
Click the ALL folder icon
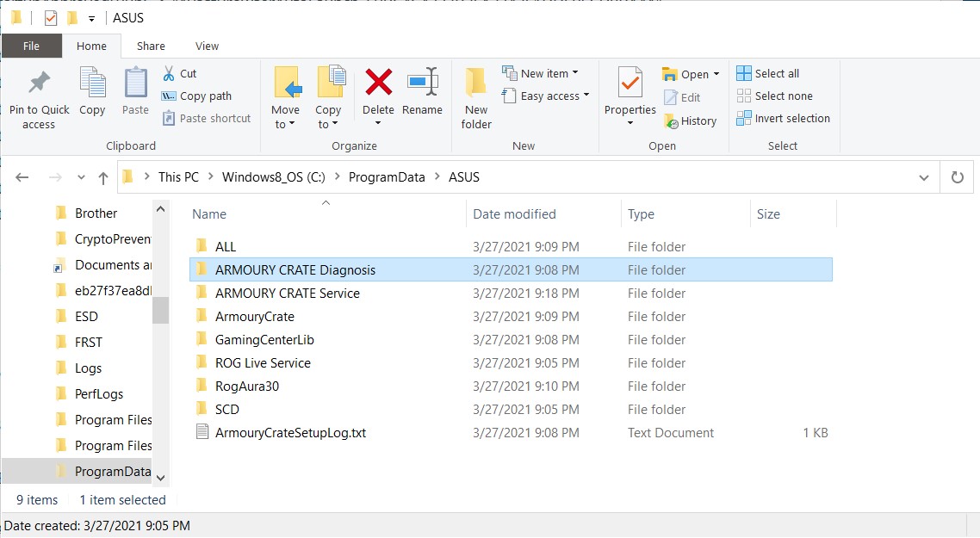coord(202,245)
